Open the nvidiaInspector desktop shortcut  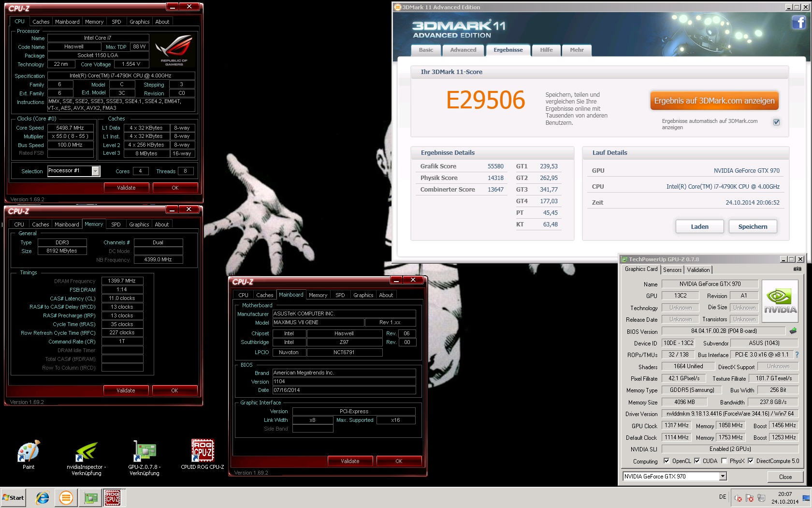87,458
